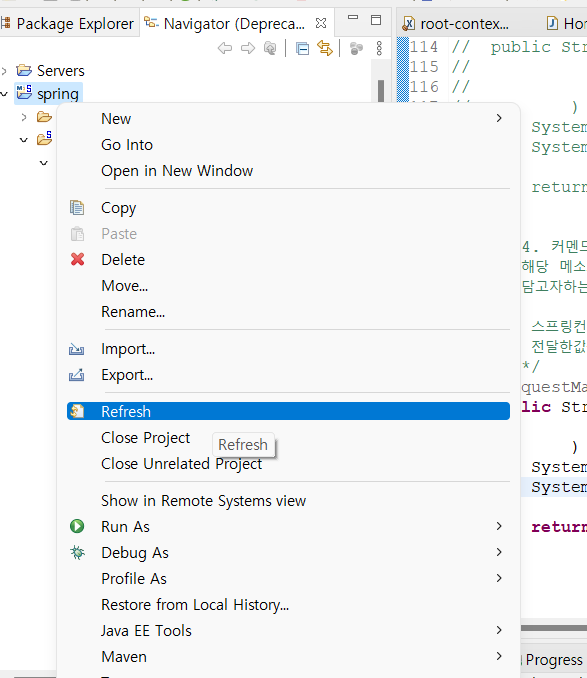Collapse all items in Navigator view
587x678 pixels.
tap(302, 48)
